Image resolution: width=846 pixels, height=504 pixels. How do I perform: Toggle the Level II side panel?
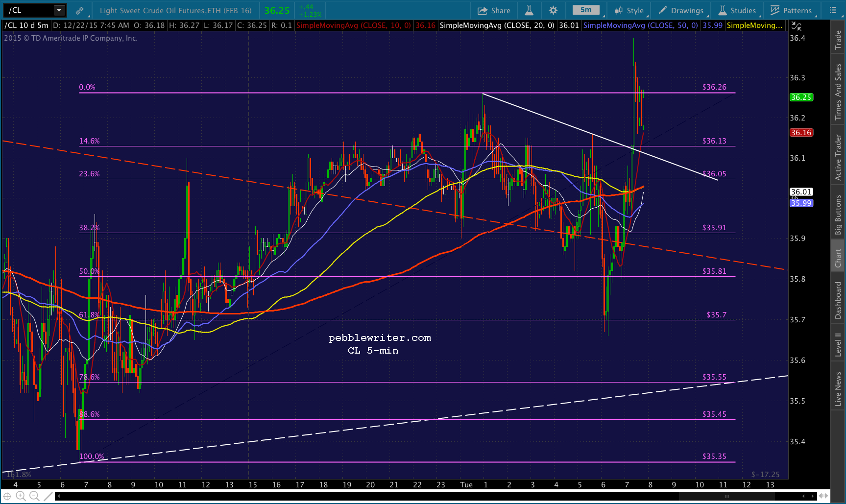[x=838, y=344]
